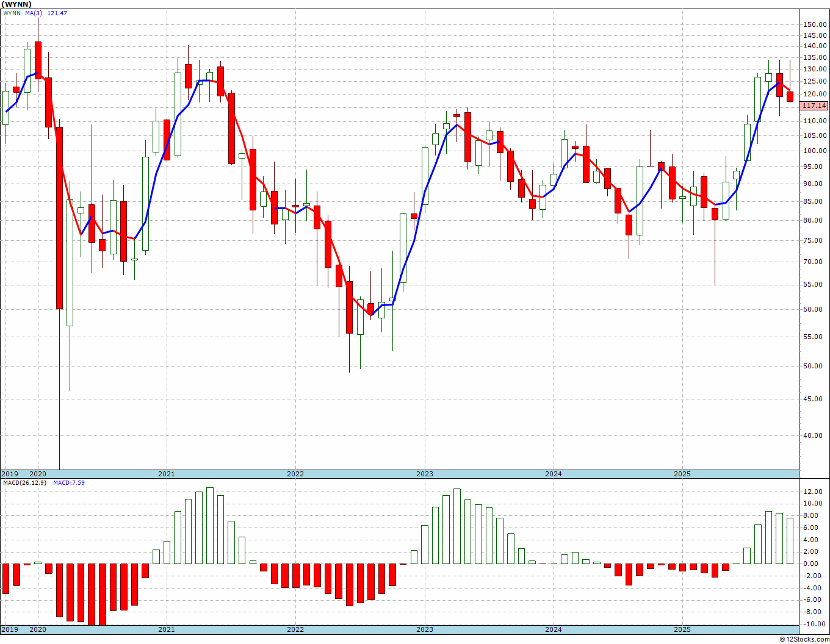Click the 110.00 price axis label
Image resolution: width=830 pixels, height=644 pixels.
tap(815, 121)
